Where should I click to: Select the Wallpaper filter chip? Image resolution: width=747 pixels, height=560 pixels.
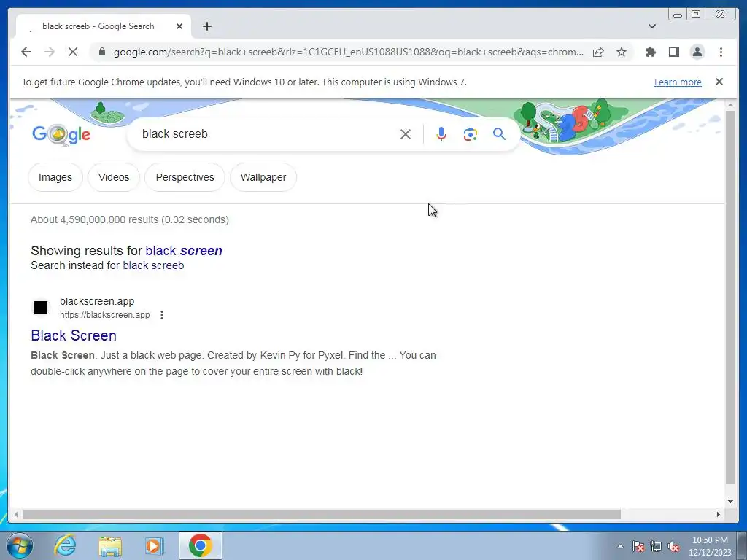coord(263,177)
